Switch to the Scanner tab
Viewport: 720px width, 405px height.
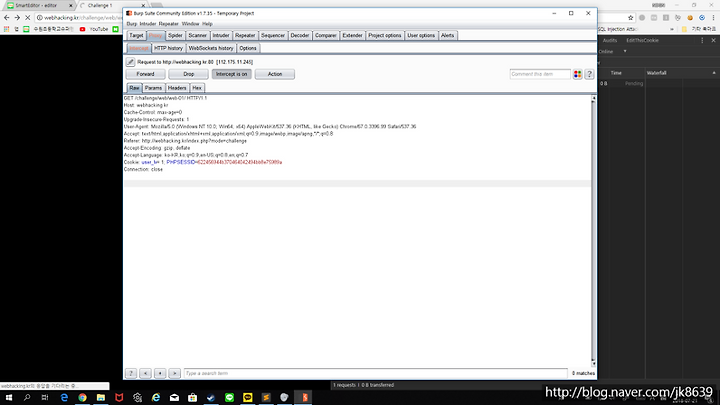(197, 35)
